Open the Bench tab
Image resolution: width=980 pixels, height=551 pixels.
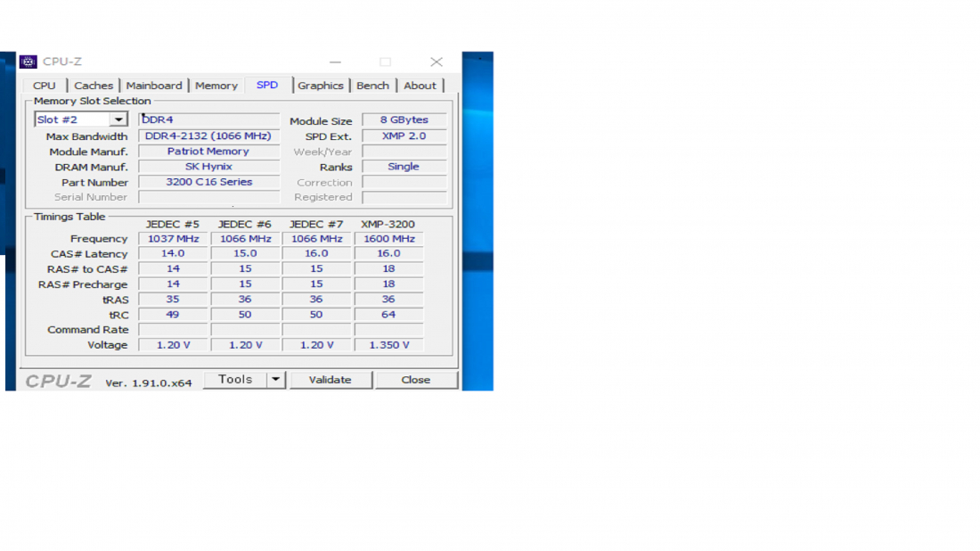click(372, 86)
